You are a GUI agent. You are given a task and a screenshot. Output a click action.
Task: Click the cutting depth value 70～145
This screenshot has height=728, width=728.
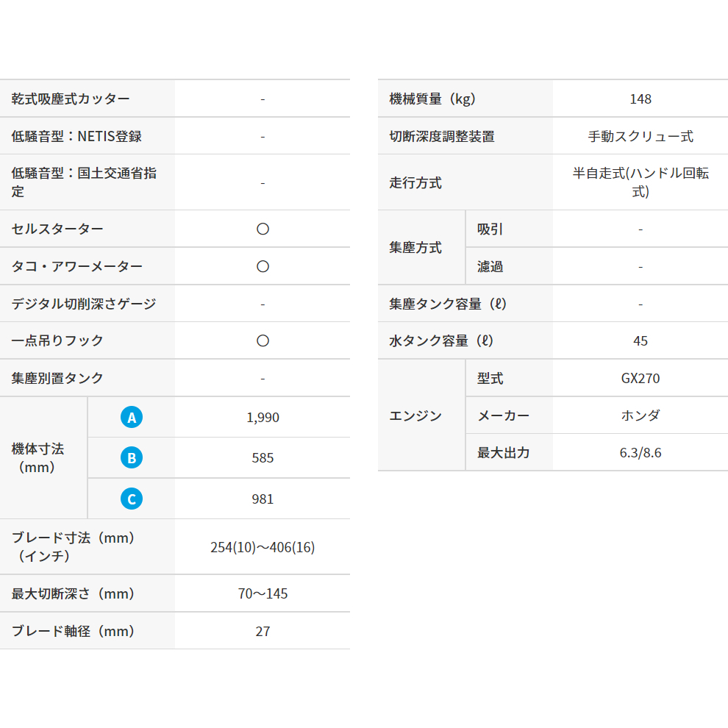(x=263, y=594)
